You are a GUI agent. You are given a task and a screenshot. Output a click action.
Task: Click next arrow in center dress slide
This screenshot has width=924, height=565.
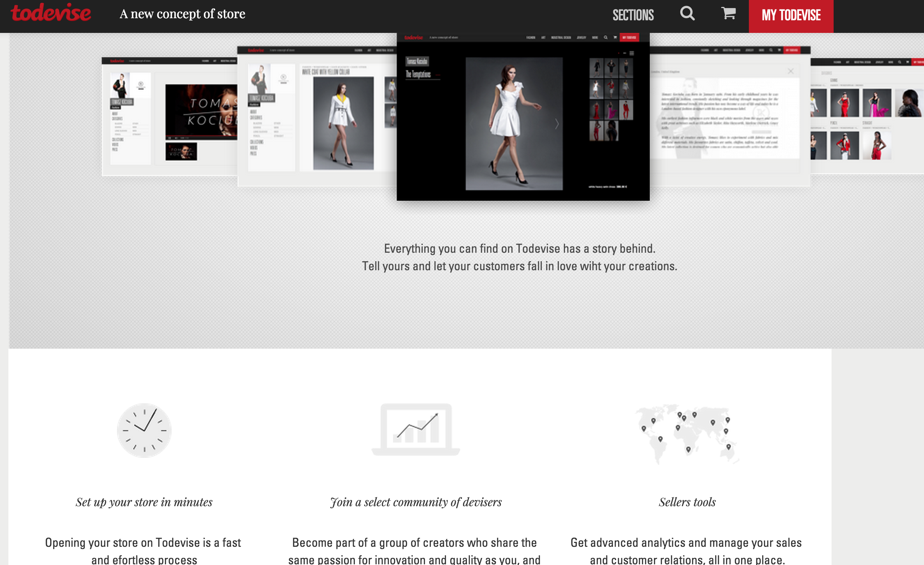point(557,124)
